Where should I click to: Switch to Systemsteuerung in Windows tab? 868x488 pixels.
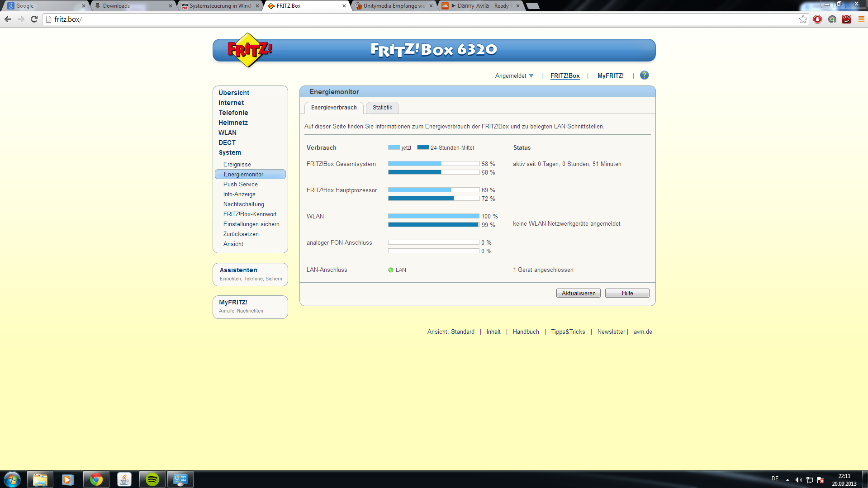click(220, 6)
